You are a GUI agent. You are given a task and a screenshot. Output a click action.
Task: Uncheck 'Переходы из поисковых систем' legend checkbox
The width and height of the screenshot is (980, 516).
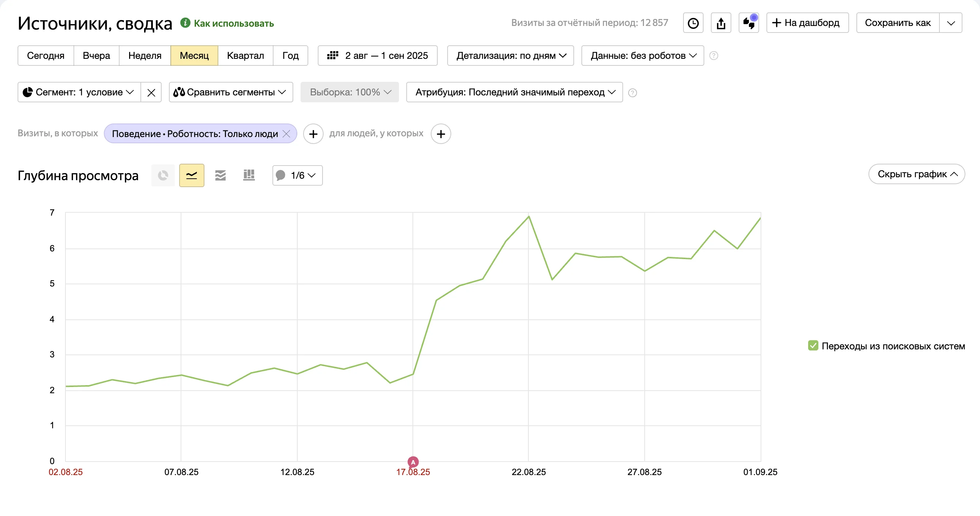pyautogui.click(x=813, y=346)
